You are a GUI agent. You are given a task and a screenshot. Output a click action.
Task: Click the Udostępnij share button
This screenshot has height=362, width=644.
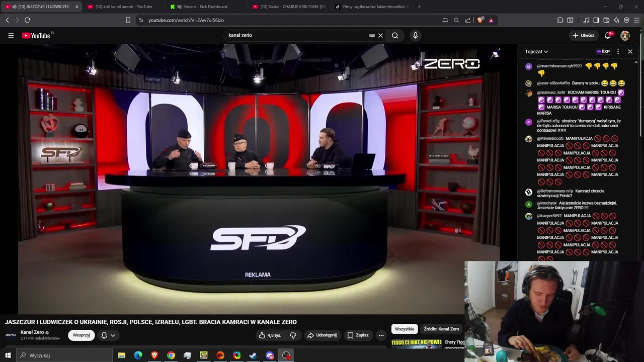click(322, 335)
